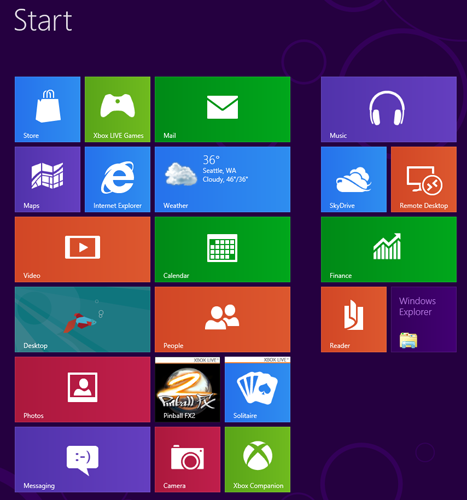Open the Store tile
The image size is (467, 500).
[48, 109]
